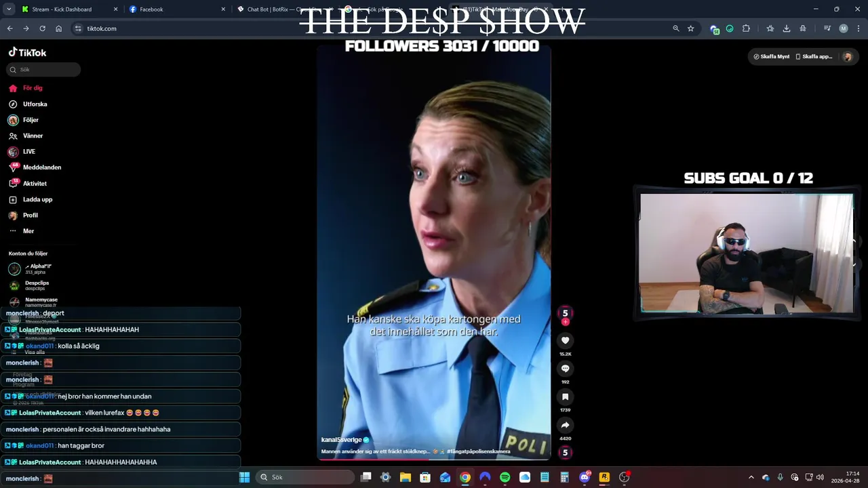Open the LIVE section
This screenshot has width=868, height=488.
22,152
